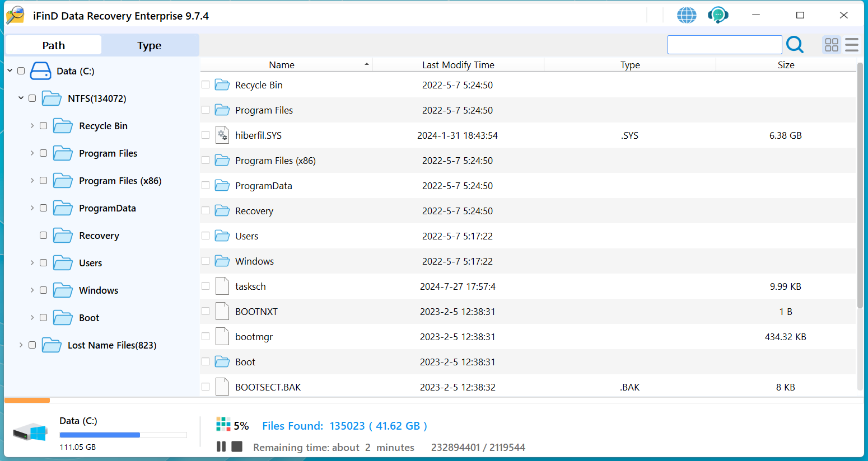
Task: Sort by Last Modify Time column
Action: click(458, 65)
